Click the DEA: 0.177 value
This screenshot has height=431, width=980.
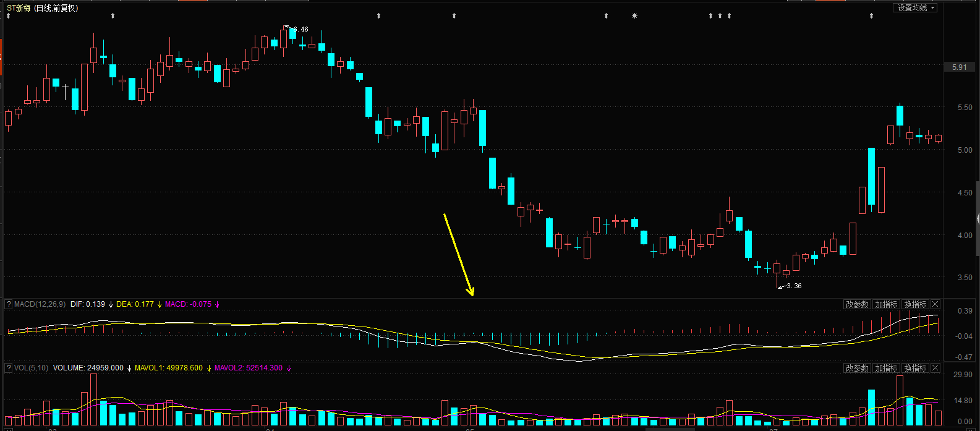tap(135, 304)
